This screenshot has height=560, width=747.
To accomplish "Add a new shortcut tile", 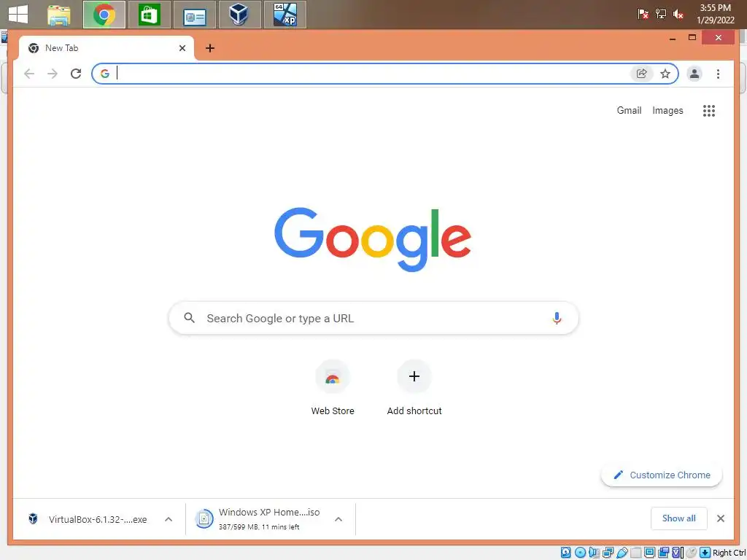I will click(x=414, y=388).
